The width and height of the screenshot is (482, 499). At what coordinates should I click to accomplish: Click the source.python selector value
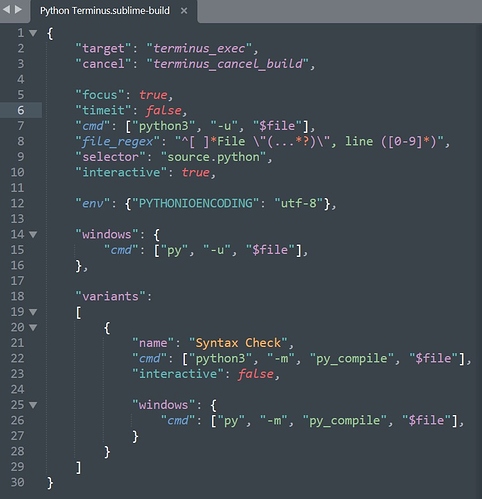click(213, 157)
